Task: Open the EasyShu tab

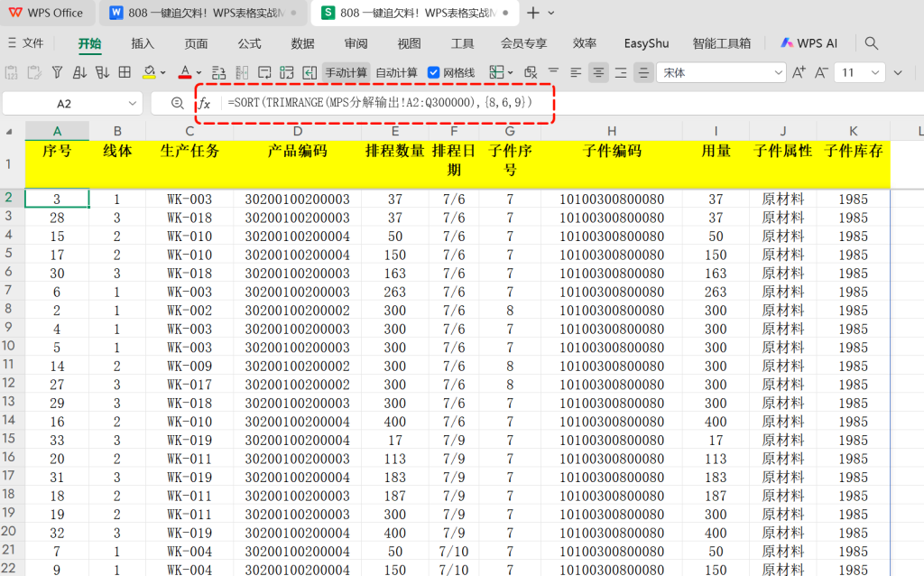Action: click(x=646, y=43)
